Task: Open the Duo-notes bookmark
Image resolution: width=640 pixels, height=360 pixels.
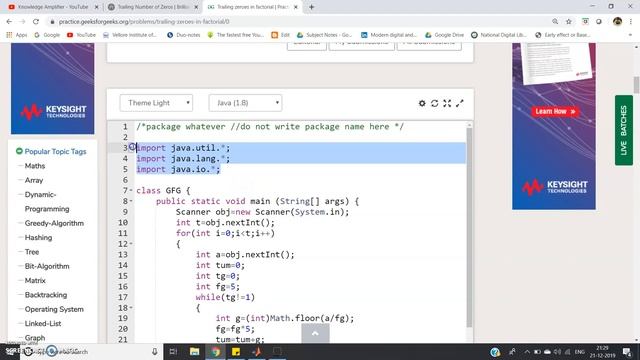Action: tap(184, 35)
